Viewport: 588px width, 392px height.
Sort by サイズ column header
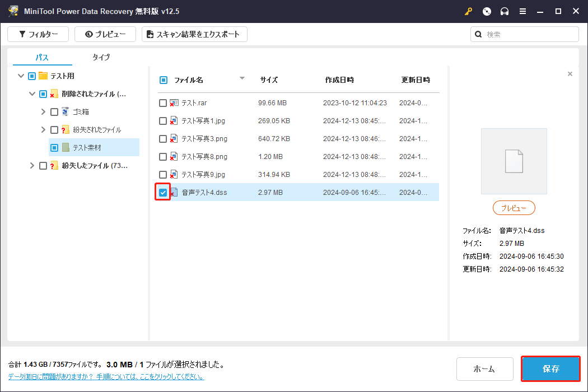tap(269, 80)
